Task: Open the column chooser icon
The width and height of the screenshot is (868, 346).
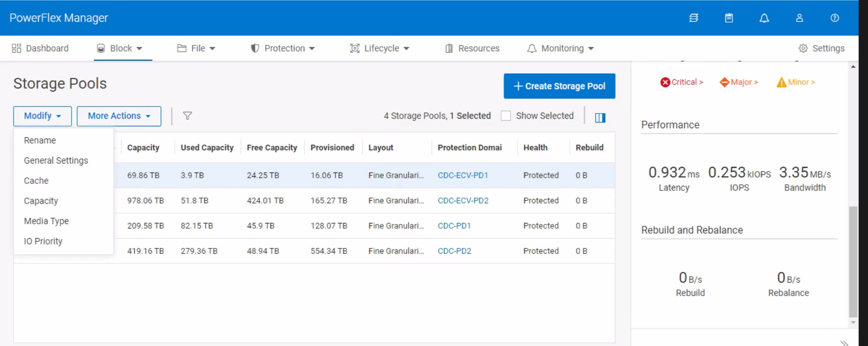Action: tap(600, 117)
